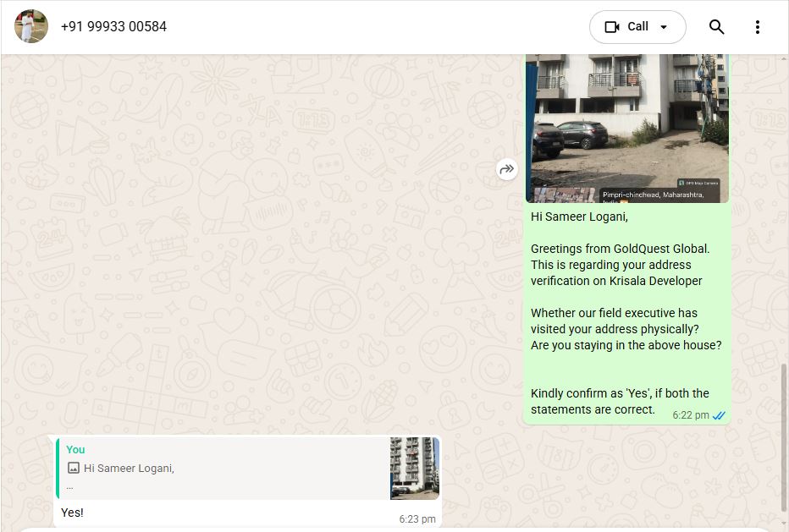Viewport: 789px width, 532px height.
Task: Click the 'Pimpri-chinchwad, Maharashtra' photo caption
Action: pos(653,195)
